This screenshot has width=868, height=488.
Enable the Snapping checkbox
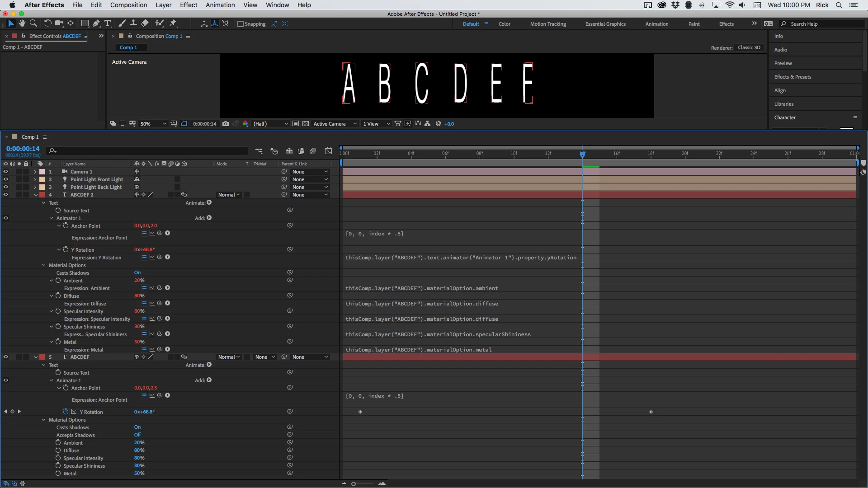(x=241, y=24)
